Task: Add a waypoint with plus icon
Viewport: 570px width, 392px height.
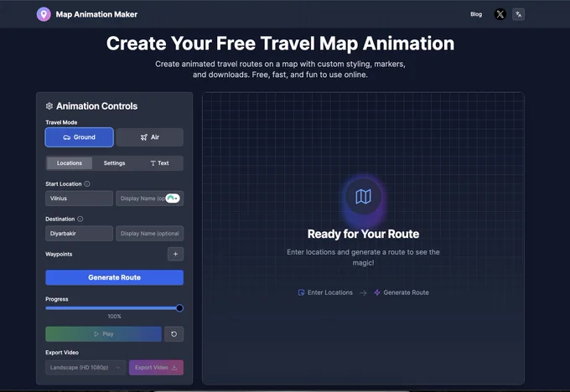Action: click(x=175, y=254)
